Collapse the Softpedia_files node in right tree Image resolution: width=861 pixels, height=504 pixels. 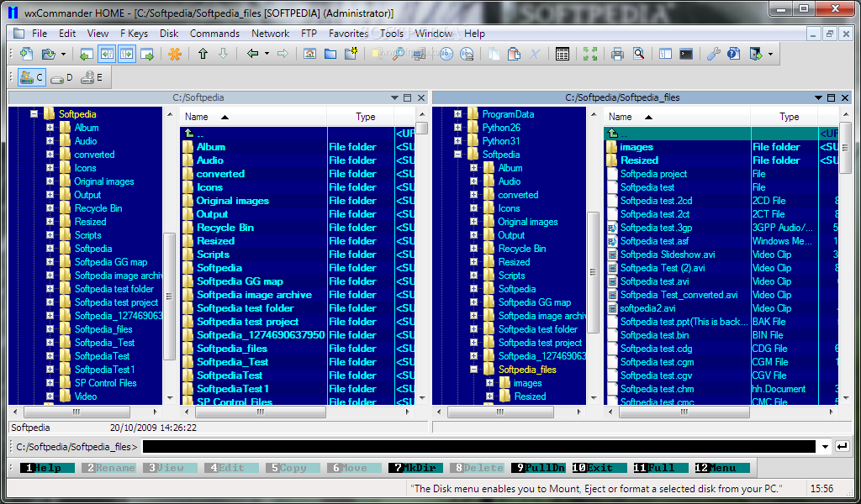point(473,370)
